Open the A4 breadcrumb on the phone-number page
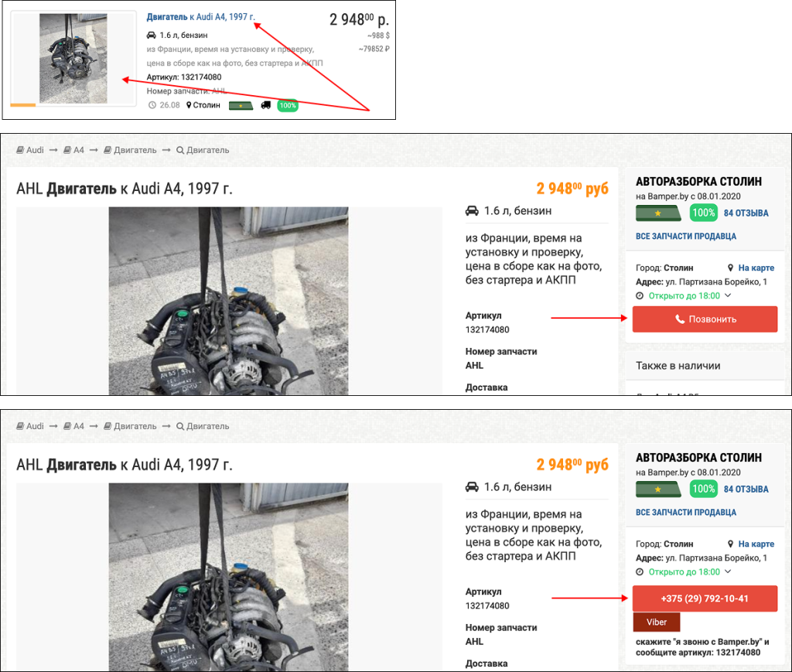 pos(73,426)
